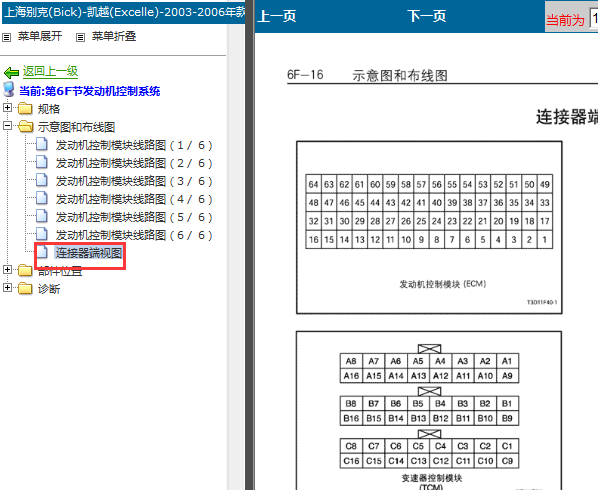The width and height of the screenshot is (598, 490).
Task: Open 发动机控制模块线路图 (1/6)
Action: [134, 145]
